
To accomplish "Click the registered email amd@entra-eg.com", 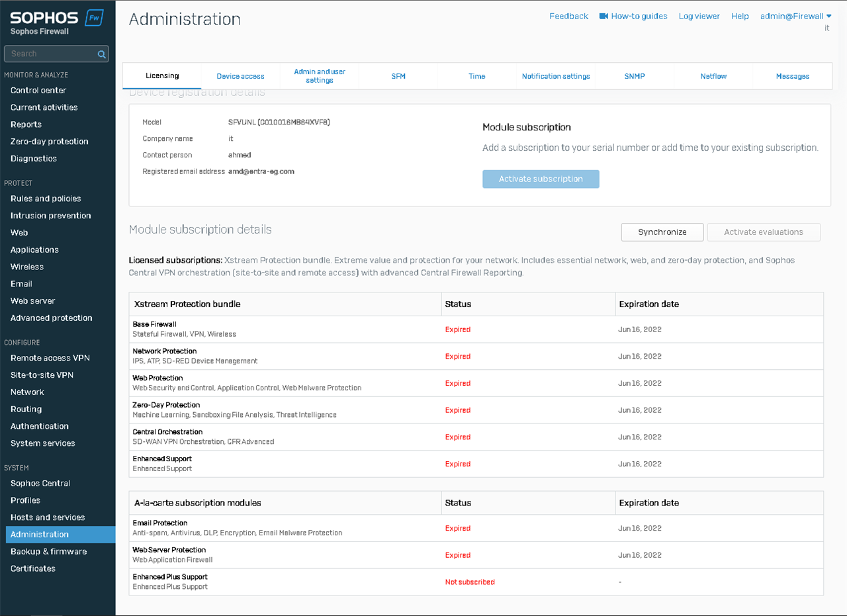I will (x=261, y=171).
